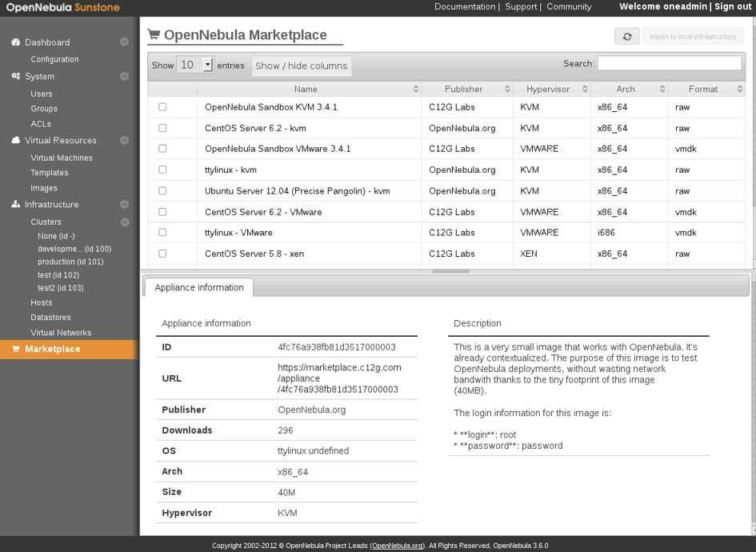Collapse the System sidebar section
756x552 pixels.
point(124,76)
